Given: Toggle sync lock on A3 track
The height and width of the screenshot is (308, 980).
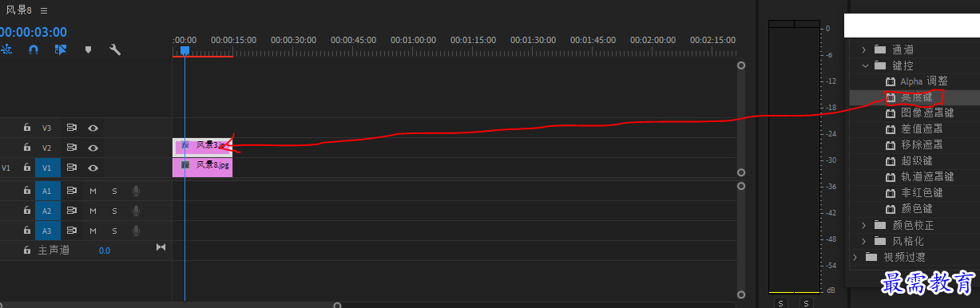Looking at the screenshot, I should tap(71, 231).
